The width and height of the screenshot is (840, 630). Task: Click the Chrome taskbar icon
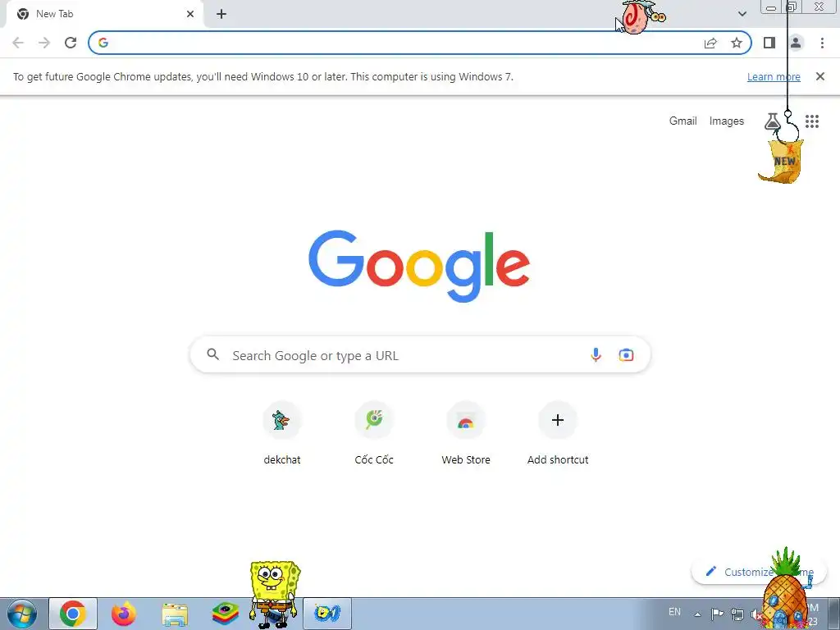click(73, 614)
